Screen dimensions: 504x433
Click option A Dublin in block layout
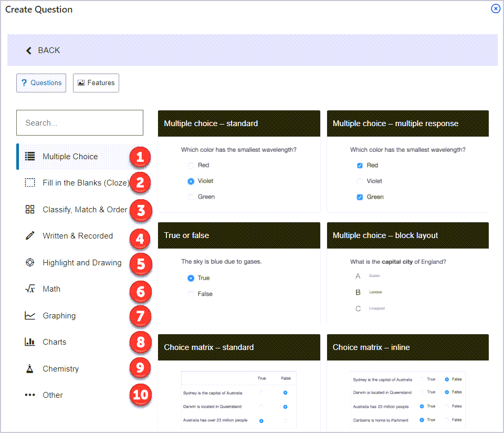click(x=367, y=276)
